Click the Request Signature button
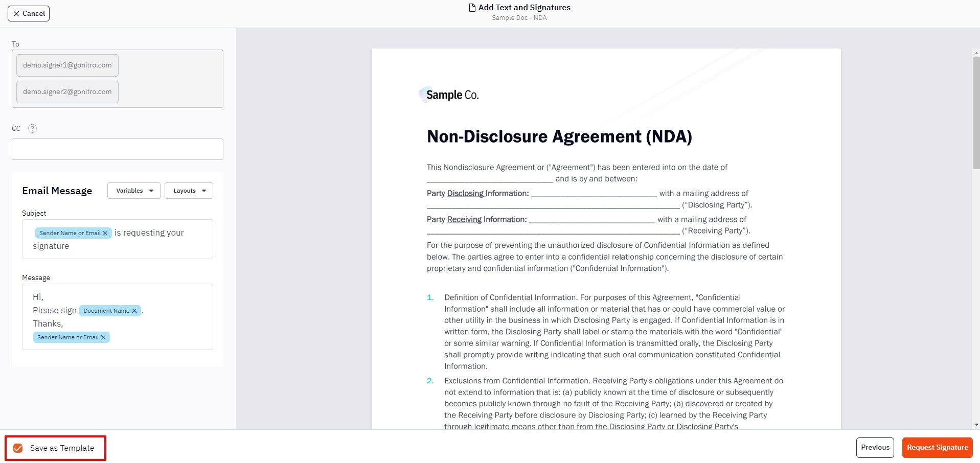The image size is (980, 463). click(937, 447)
